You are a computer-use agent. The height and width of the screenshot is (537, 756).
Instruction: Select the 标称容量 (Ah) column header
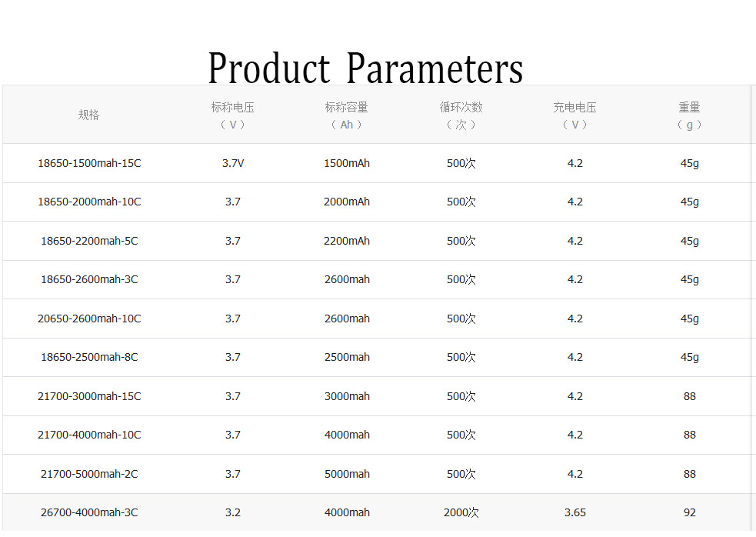pyautogui.click(x=347, y=116)
